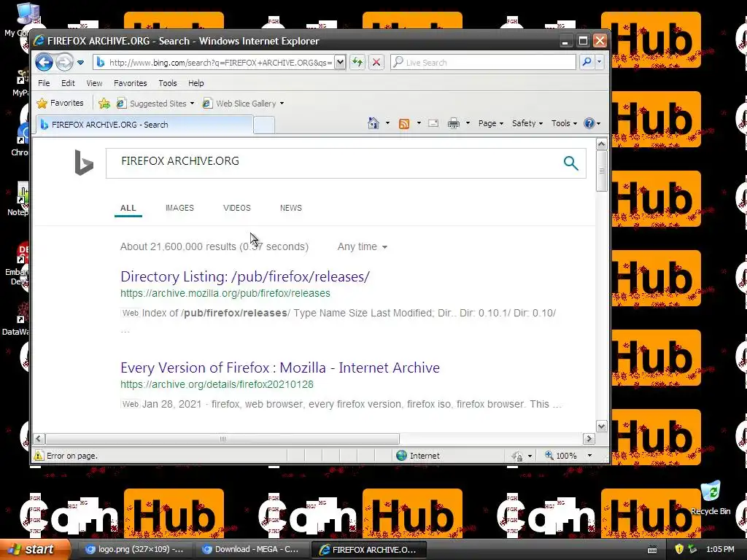Image resolution: width=747 pixels, height=560 pixels.
Task: Open the Any time filter dropdown
Action: pos(362,246)
